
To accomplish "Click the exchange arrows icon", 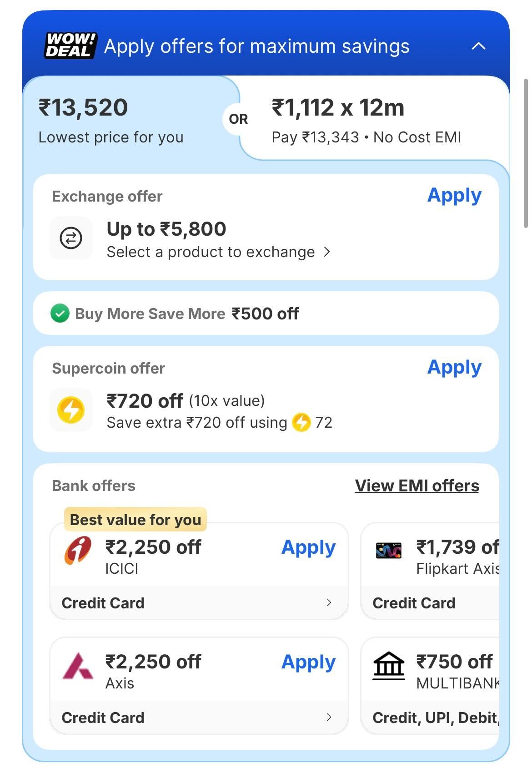I will pos(71,238).
